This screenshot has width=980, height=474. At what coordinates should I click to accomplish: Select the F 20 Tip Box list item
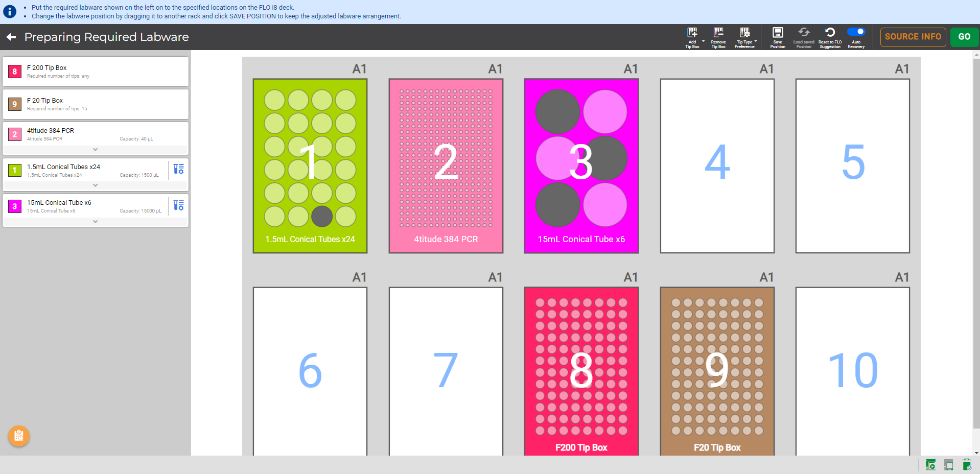(x=96, y=104)
